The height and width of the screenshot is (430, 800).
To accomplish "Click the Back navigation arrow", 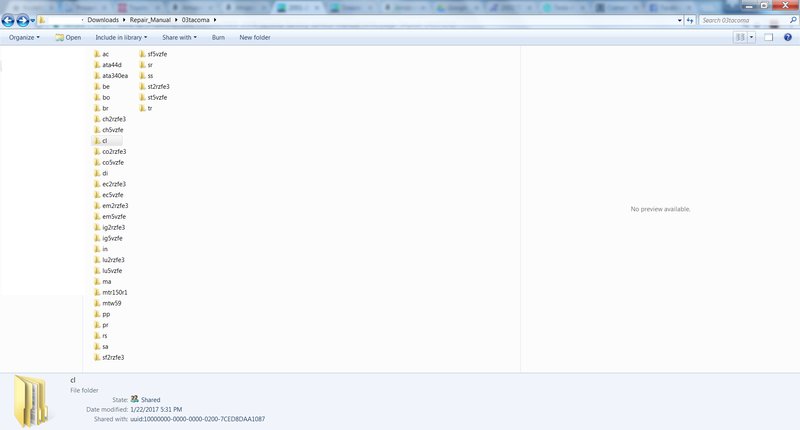I will 8,20.
